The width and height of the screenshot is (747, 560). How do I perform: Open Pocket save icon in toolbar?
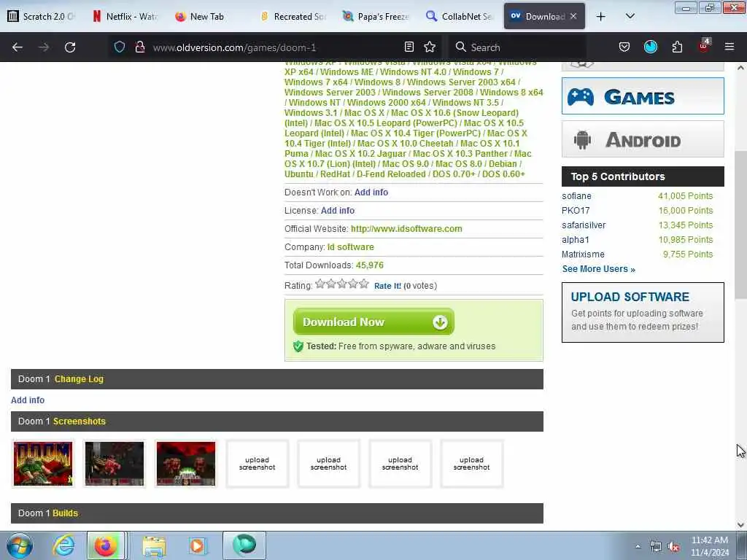tap(624, 47)
